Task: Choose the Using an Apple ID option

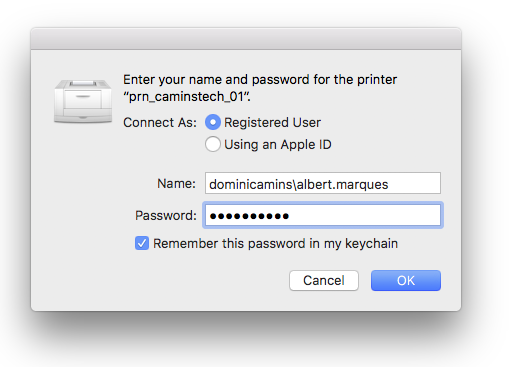Action: click(213, 144)
